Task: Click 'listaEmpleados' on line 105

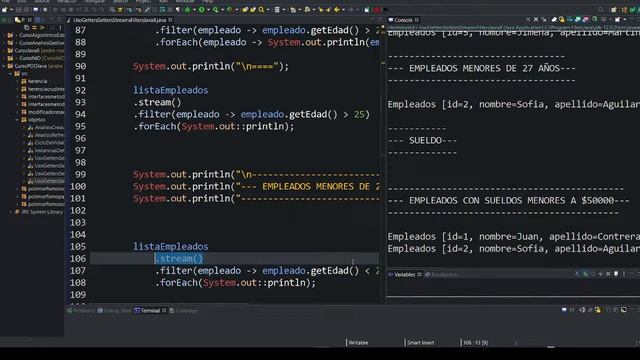Action: [171, 246]
